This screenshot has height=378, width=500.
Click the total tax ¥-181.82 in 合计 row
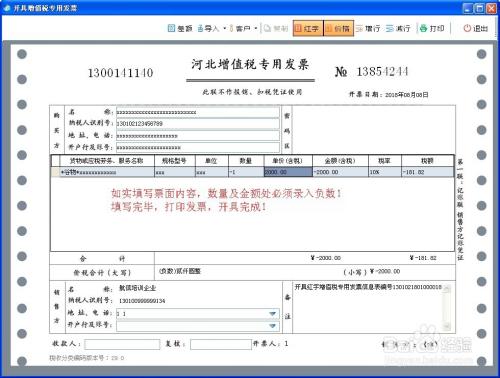tap(423, 258)
